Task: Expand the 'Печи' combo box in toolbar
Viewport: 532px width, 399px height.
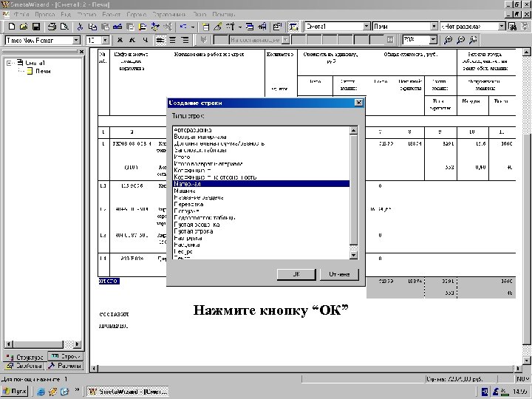Action: pos(433,27)
